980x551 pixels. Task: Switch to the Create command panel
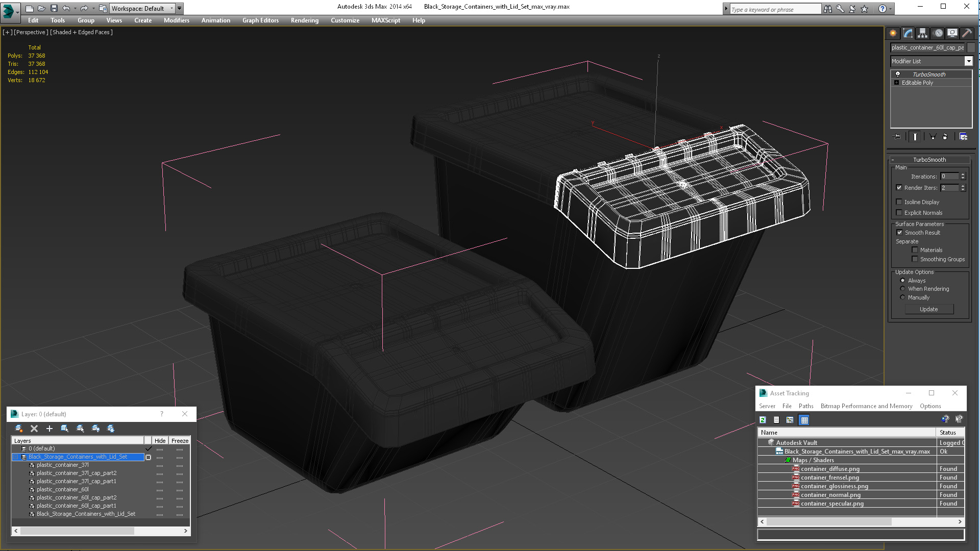(893, 33)
